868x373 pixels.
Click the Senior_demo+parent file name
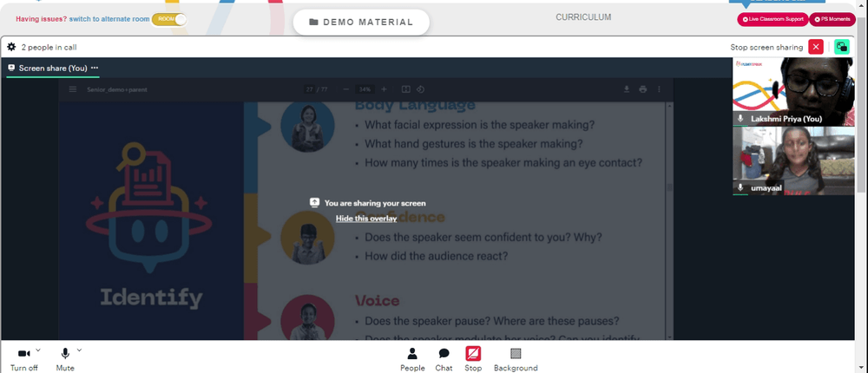coord(117,89)
